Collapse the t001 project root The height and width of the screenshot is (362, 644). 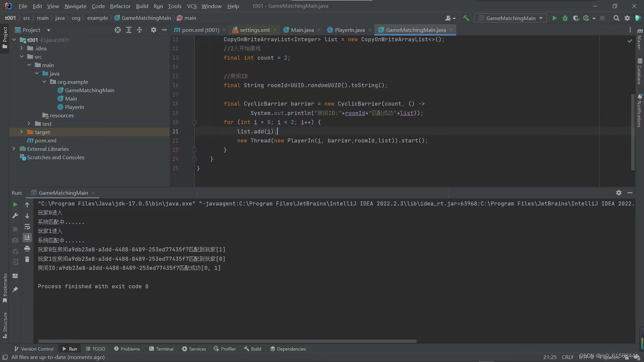tap(14, 40)
